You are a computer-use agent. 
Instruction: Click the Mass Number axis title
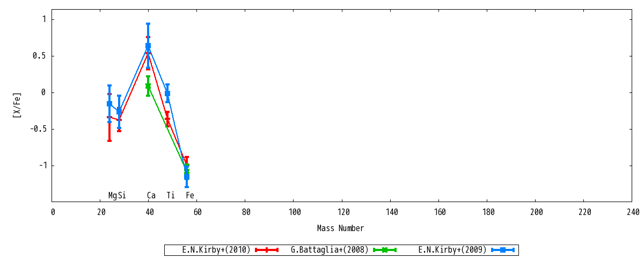click(x=340, y=228)
